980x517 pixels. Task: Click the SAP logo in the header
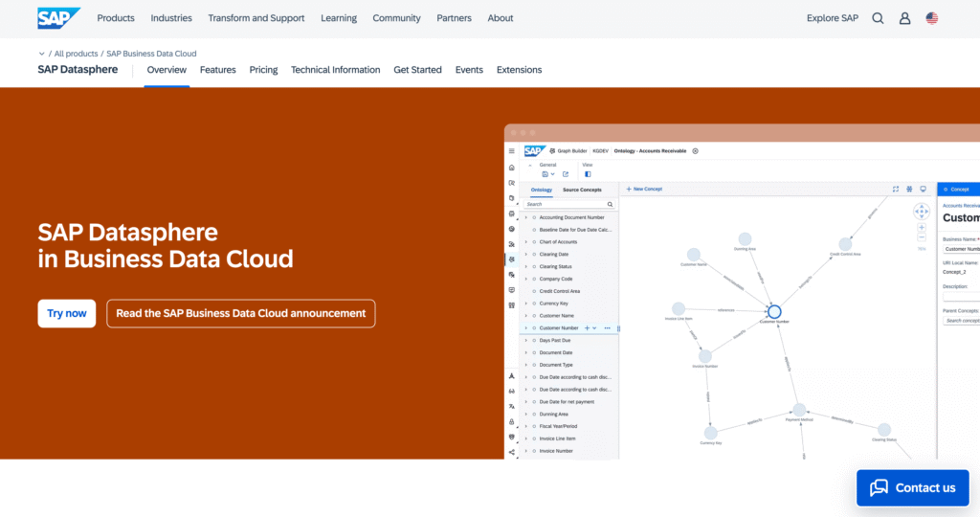pos(58,18)
